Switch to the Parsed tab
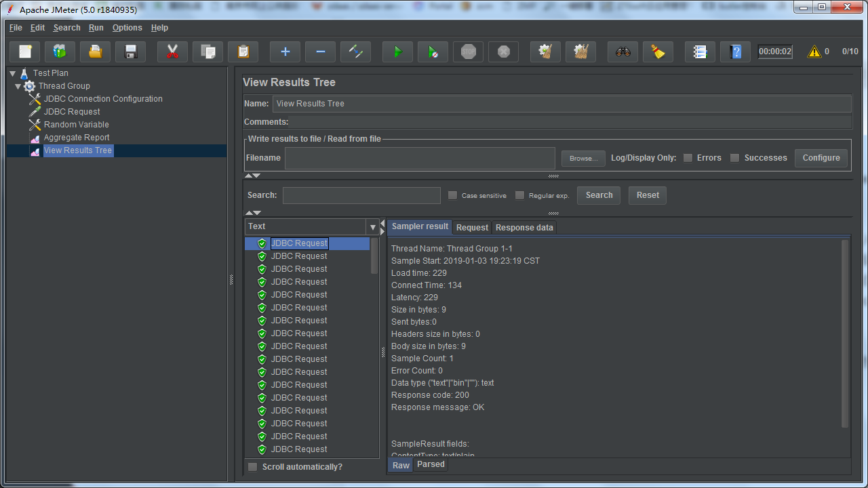Screen dimensions: 868x488 pos(431,464)
